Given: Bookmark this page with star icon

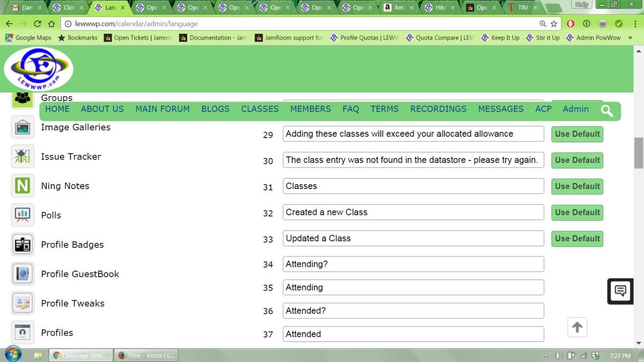Looking at the screenshot, I should [x=554, y=24].
